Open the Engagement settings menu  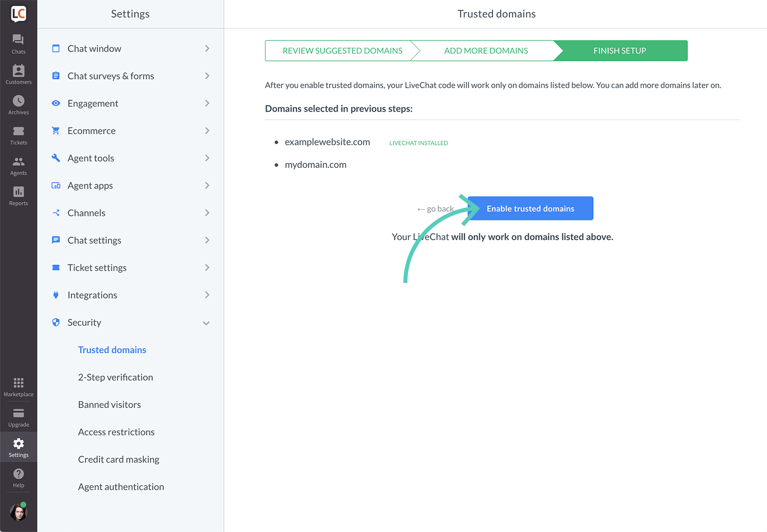coord(130,103)
